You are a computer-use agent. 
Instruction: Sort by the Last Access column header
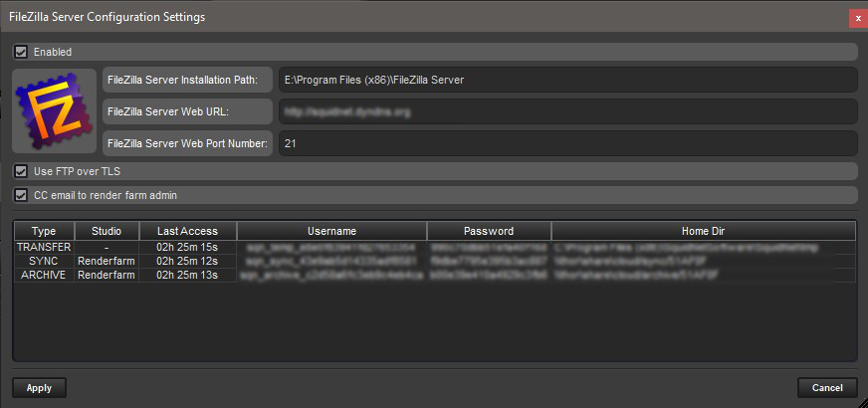(x=188, y=231)
